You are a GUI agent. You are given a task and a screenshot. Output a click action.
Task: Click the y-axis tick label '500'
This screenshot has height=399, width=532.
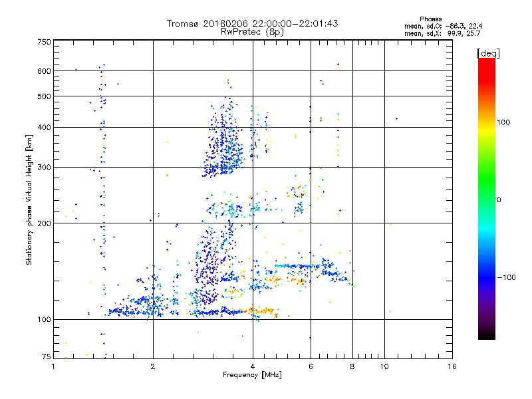[44, 96]
